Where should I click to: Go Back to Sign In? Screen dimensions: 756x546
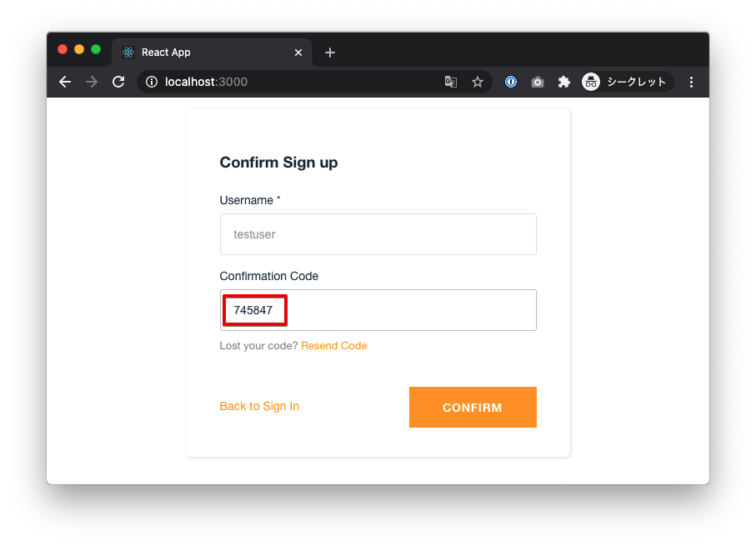click(x=259, y=406)
